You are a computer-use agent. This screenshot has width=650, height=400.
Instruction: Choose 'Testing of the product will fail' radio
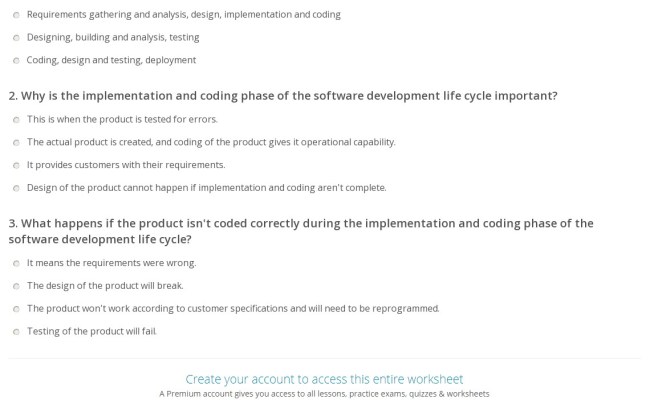tap(16, 332)
